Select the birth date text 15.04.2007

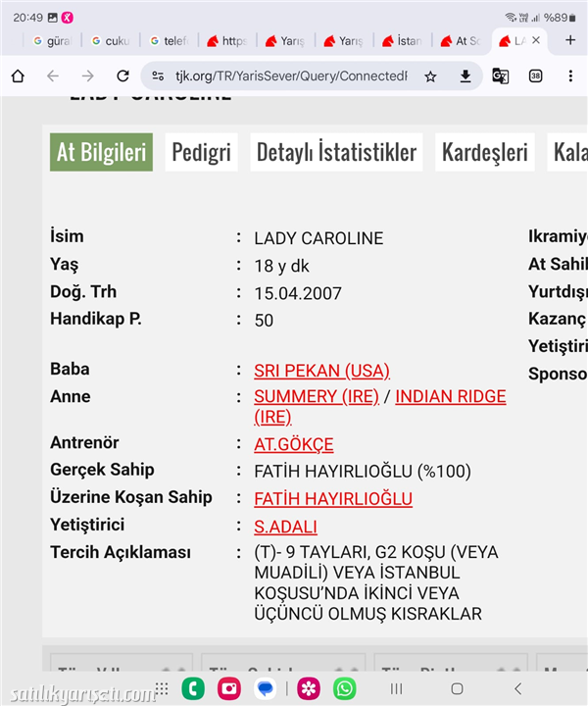click(x=298, y=293)
